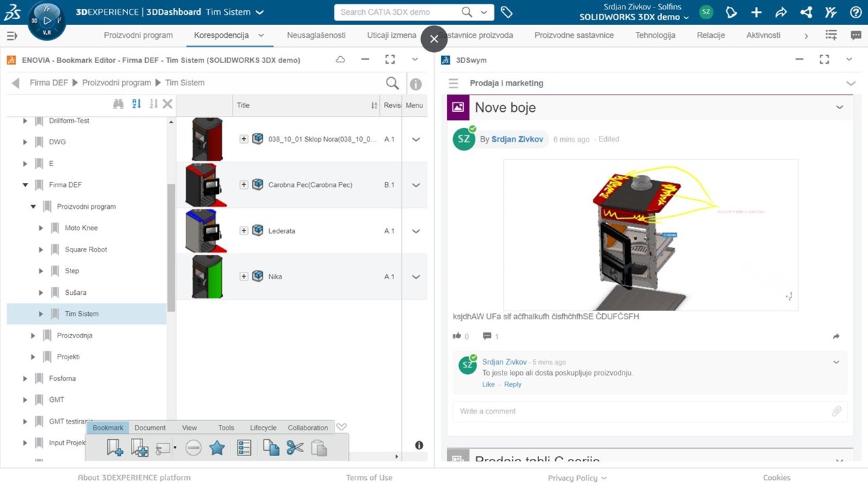Collapse the Firma DEF tree node
The image size is (868, 488).
(25, 184)
